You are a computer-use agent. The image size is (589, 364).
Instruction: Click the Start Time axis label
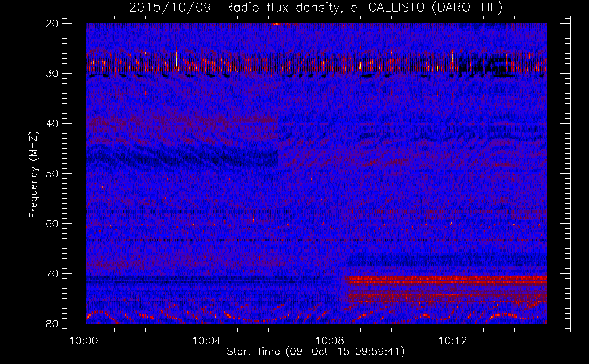click(x=316, y=352)
